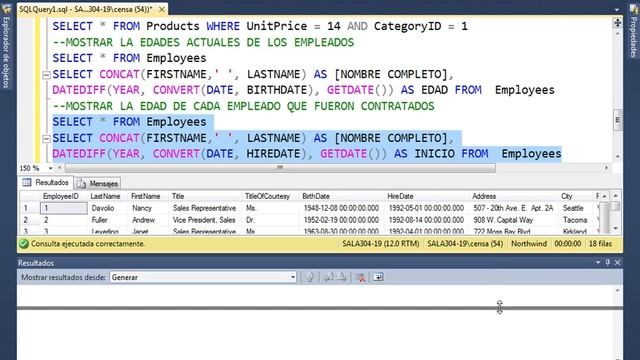Click the 'Vice President, Sales' title cell
Image resolution: width=640 pixels, height=360 pixels.
pyautogui.click(x=204, y=220)
